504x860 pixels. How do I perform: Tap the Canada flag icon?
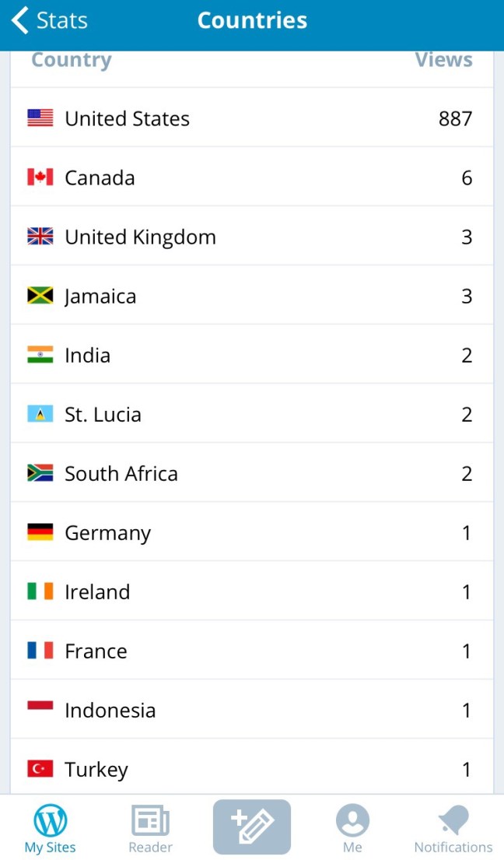pyautogui.click(x=40, y=177)
